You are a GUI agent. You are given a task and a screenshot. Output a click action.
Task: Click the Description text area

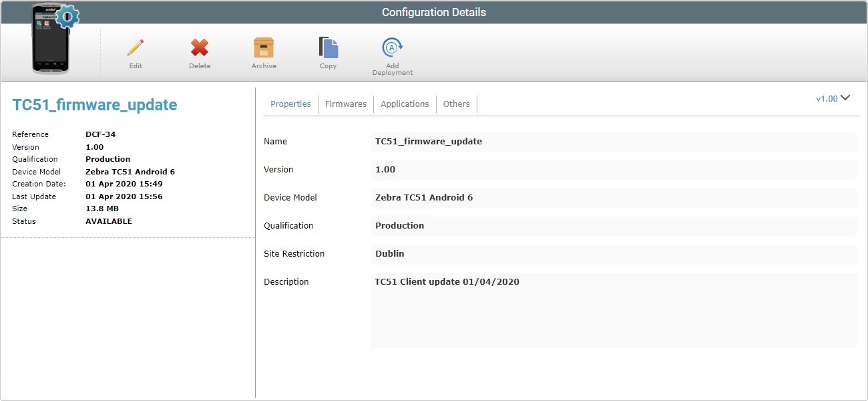(x=612, y=307)
